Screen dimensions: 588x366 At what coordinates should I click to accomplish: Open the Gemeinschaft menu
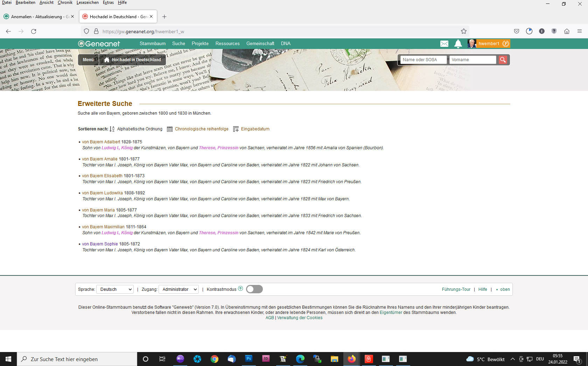point(260,44)
